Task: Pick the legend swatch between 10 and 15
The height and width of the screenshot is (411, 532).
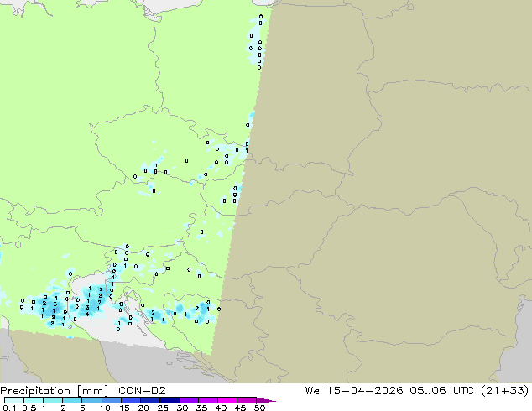Action: [111, 400]
